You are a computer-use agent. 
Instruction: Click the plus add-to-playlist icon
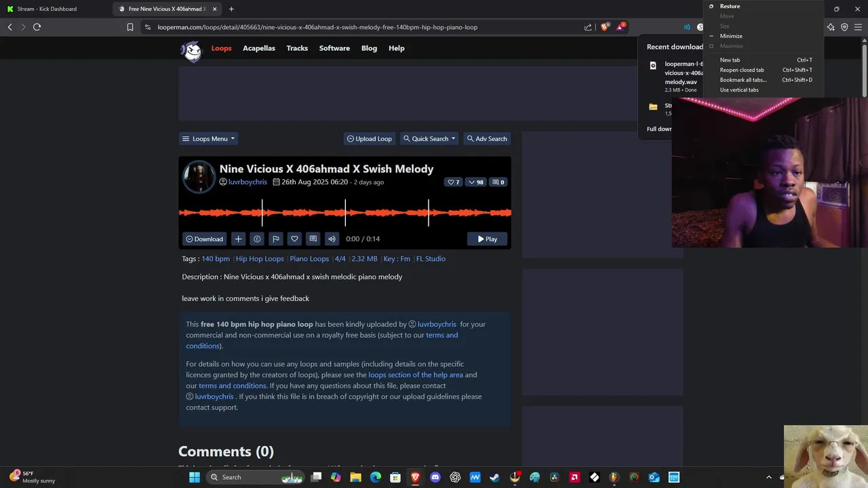tap(238, 239)
